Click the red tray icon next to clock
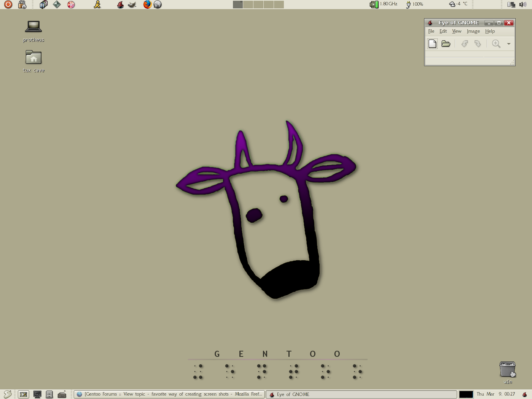The width and height of the screenshot is (532, 399). [525, 394]
